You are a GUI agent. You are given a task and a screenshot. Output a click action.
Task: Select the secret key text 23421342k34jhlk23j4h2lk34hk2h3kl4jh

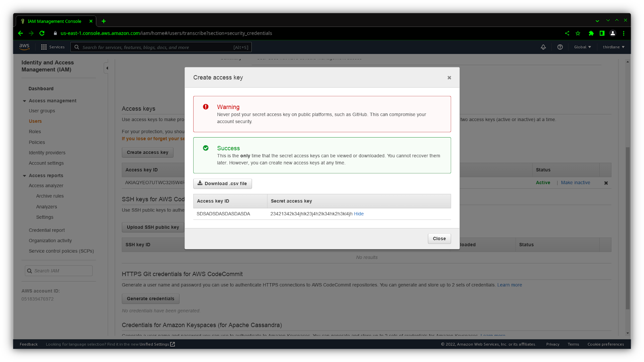coord(312,214)
